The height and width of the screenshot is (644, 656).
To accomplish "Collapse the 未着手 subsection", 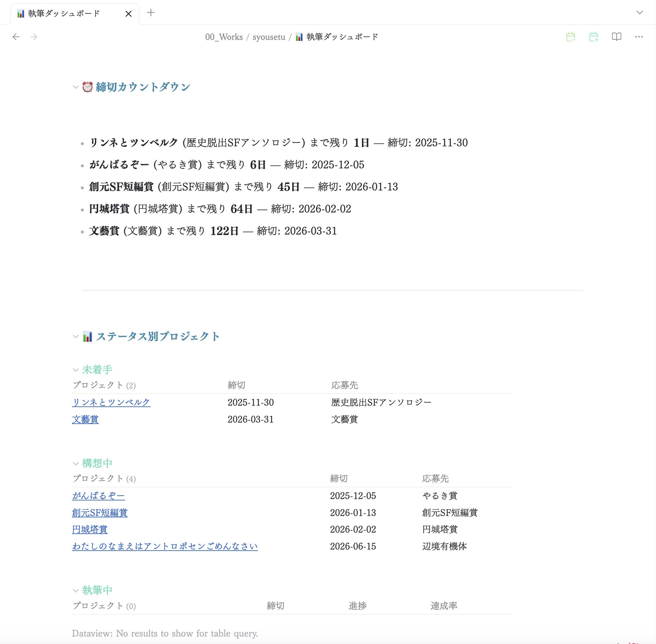I will tap(75, 370).
